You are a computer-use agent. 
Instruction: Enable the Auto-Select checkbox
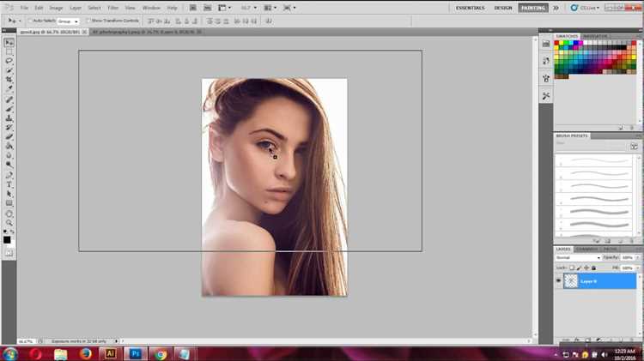tap(30, 21)
